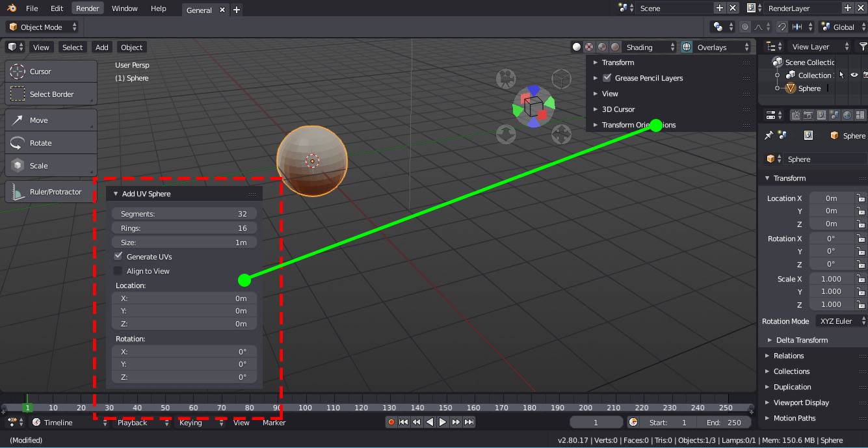868x448 pixels.
Task: Select the Cursor tool
Action: pos(51,72)
